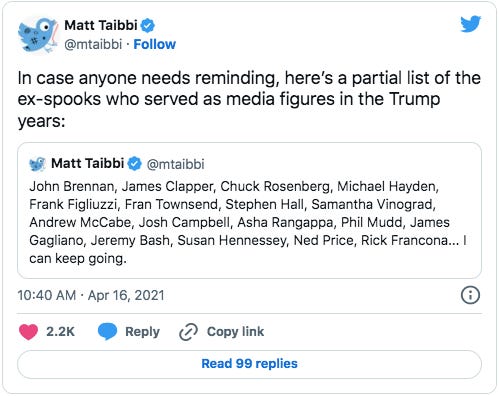This screenshot has height=396, width=499.
Task: Click the main tweet text about ex-spooks
Action: tap(249, 99)
